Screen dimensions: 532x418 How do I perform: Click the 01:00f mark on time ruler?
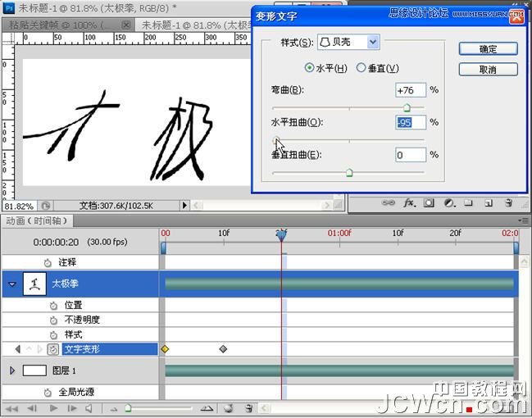coord(339,233)
